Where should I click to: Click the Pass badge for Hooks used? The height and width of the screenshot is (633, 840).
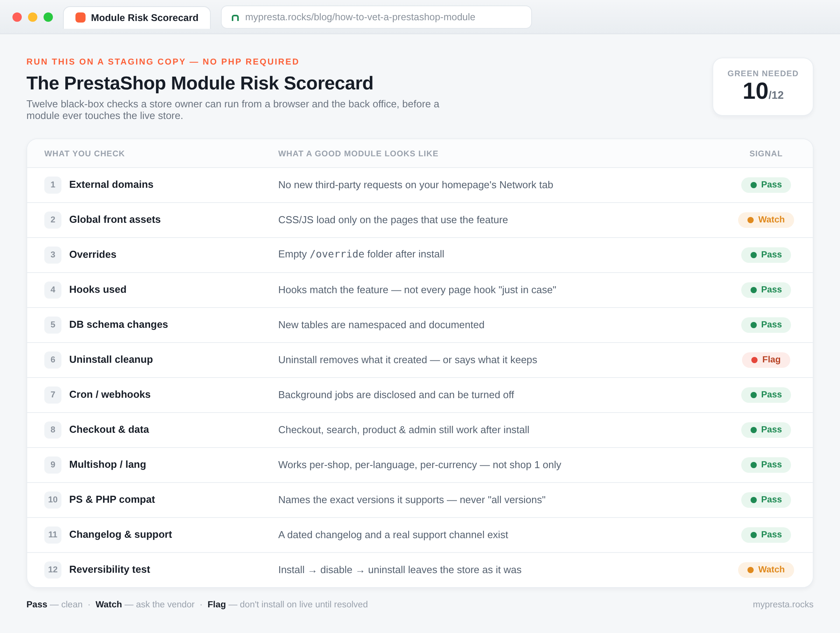coord(766,290)
